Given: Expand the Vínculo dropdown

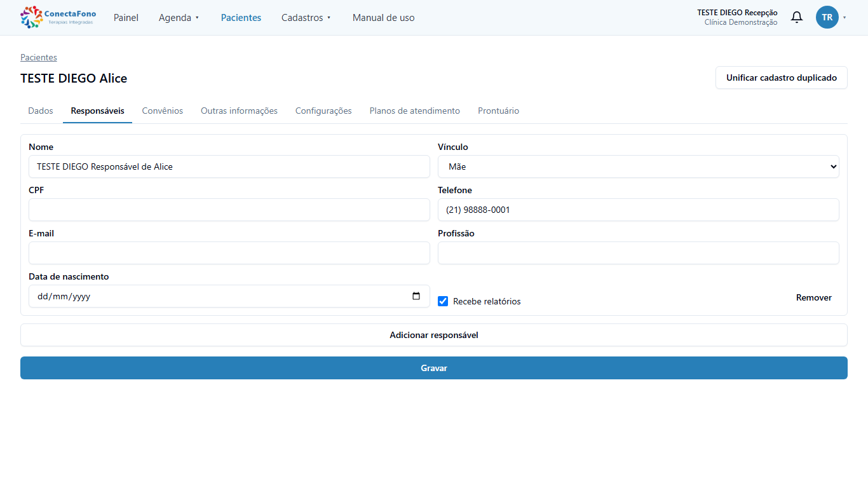Looking at the screenshot, I should (x=638, y=166).
